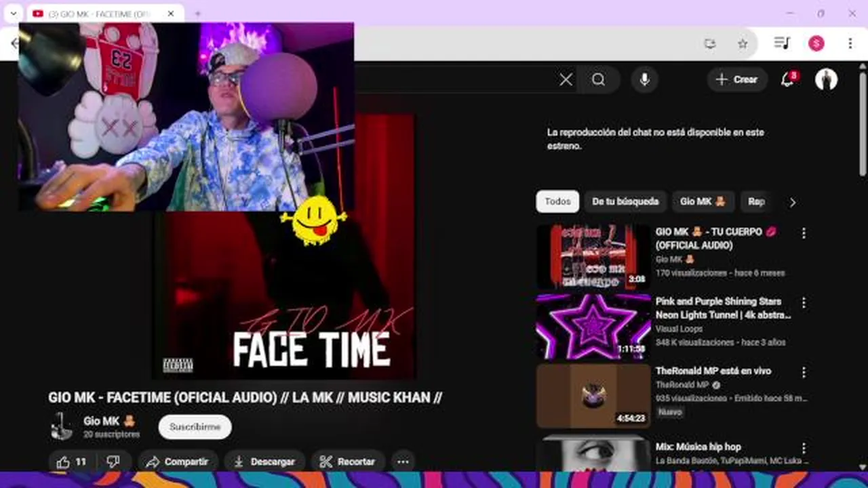Image resolution: width=868 pixels, height=488 pixels.
Task: Clear the YouTube search box text
Action: coord(566,80)
